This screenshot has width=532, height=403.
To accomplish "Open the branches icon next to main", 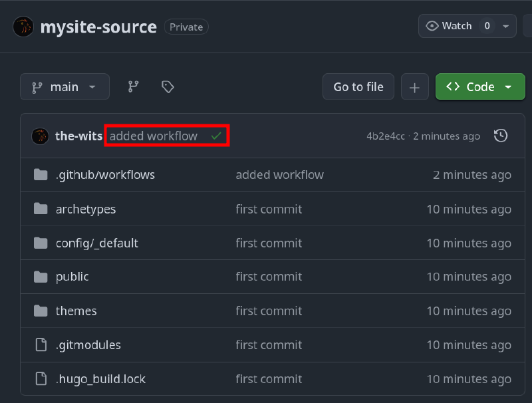I will (x=134, y=86).
